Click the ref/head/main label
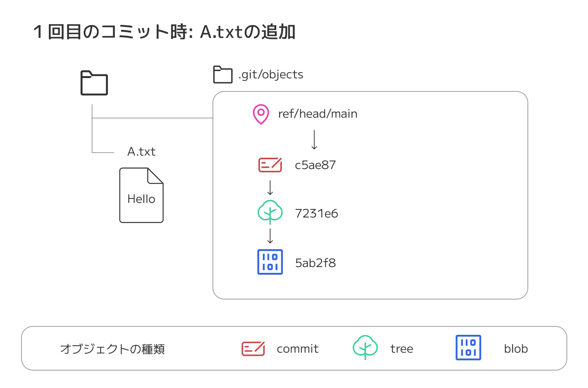The image size is (588, 388). pyautogui.click(x=317, y=114)
